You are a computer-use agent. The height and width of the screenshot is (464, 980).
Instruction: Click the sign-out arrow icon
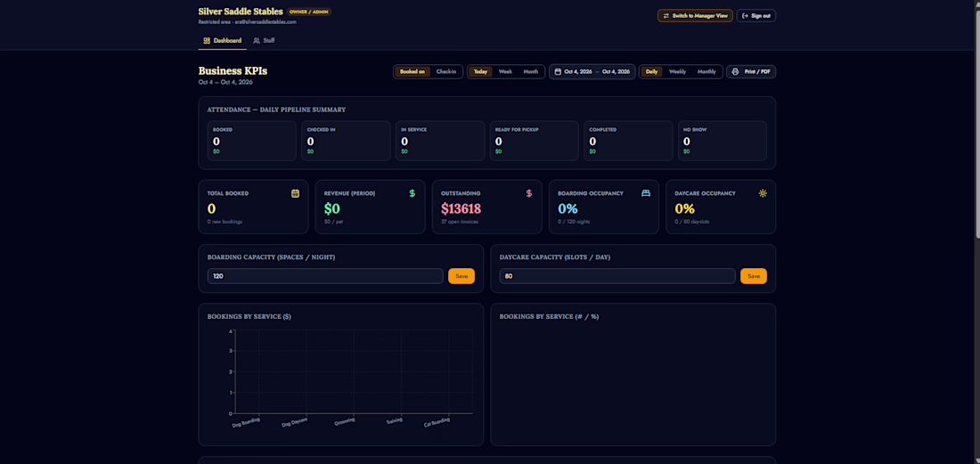coord(745,16)
